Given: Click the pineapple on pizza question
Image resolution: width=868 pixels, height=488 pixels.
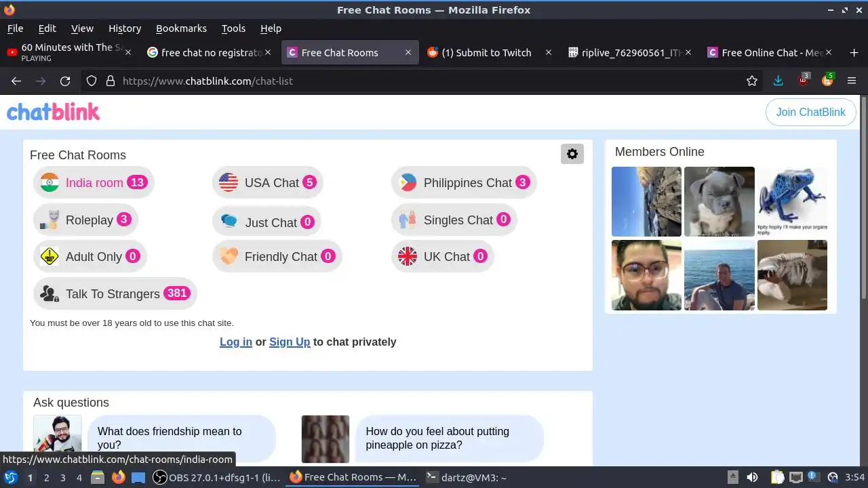Looking at the screenshot, I should coord(449,439).
